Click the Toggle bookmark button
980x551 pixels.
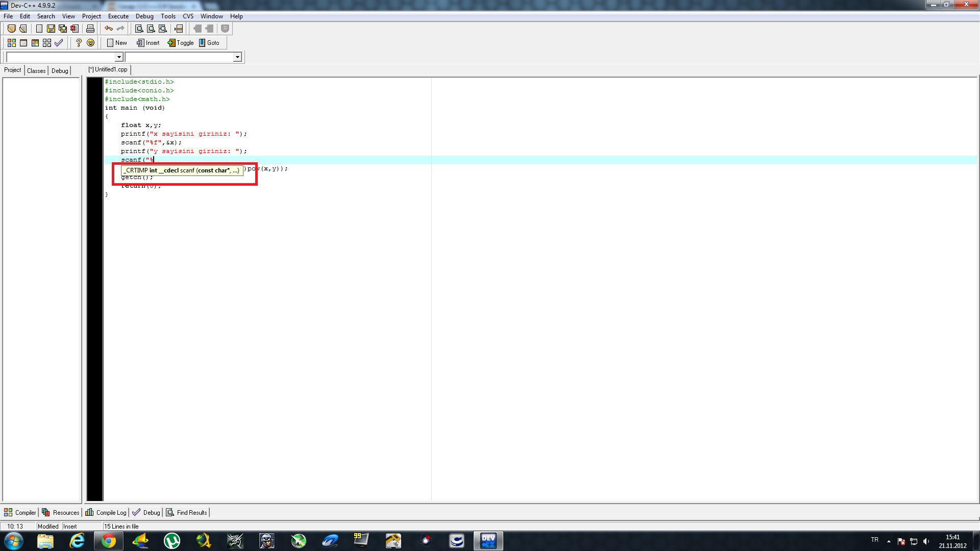coord(181,43)
